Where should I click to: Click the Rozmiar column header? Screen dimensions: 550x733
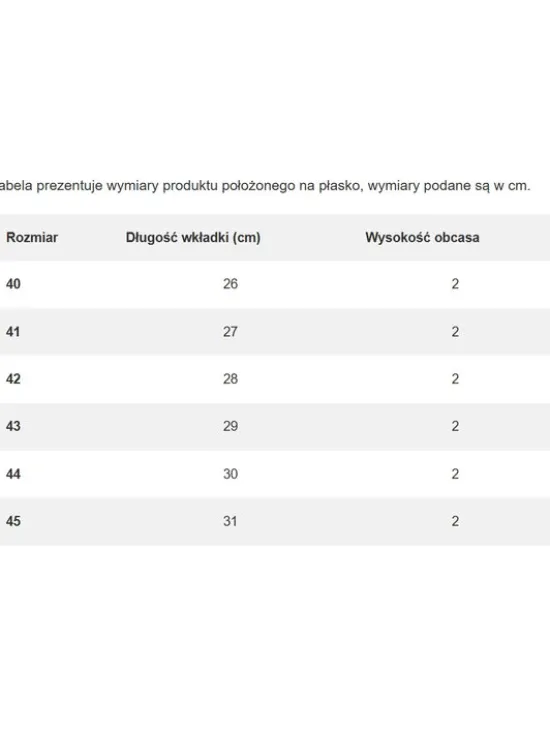pyautogui.click(x=32, y=237)
